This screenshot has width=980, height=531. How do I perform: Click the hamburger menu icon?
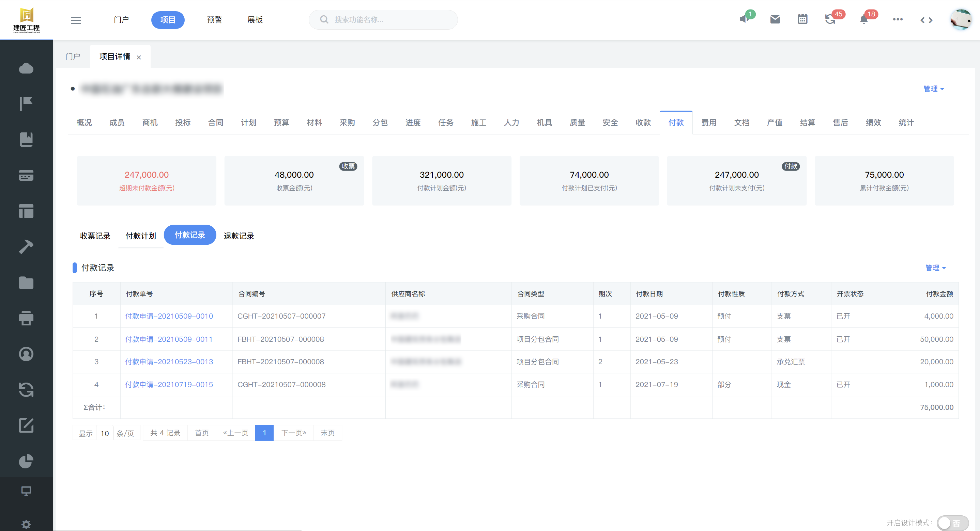tap(76, 20)
